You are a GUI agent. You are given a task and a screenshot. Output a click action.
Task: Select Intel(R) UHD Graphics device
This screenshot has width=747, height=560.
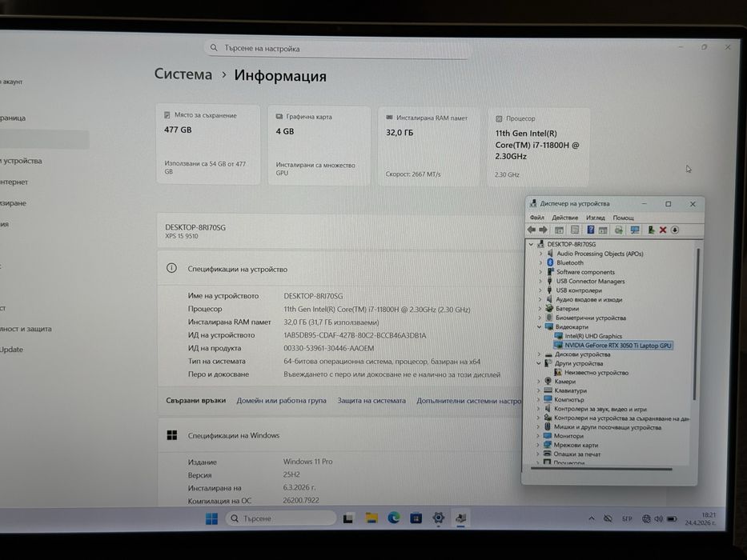coord(593,336)
